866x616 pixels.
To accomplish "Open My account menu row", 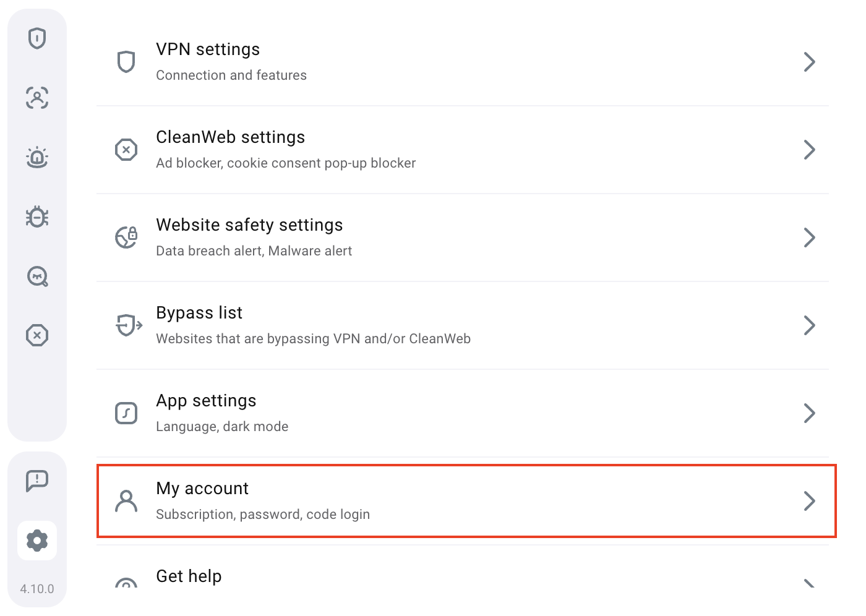I will 466,501.
